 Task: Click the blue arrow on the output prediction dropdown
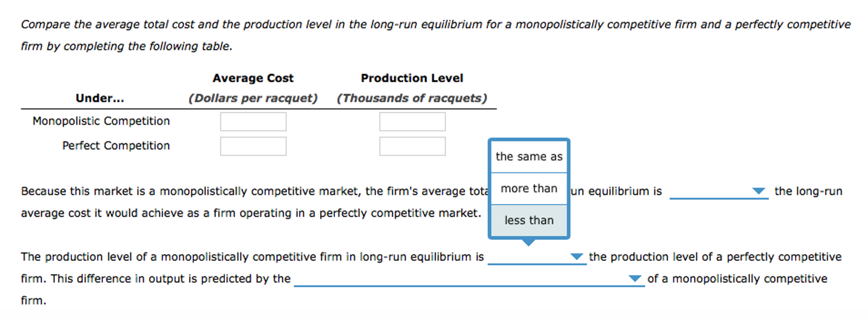point(636,279)
